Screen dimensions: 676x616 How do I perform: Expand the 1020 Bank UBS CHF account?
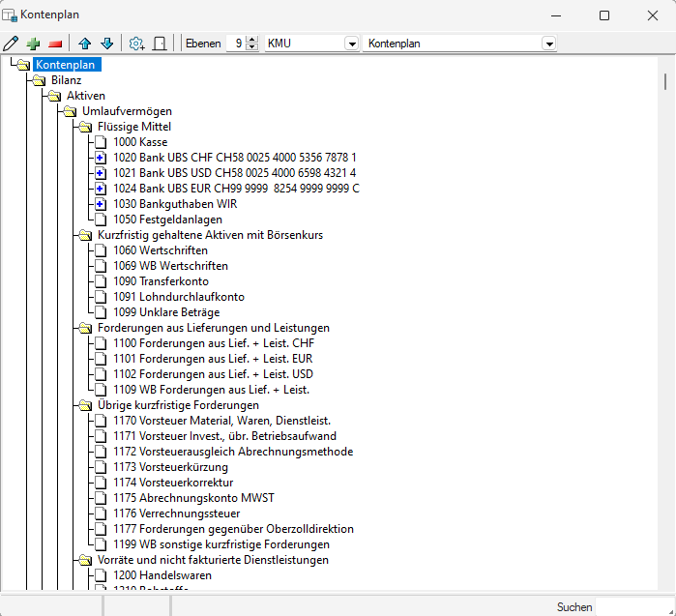pyautogui.click(x=100, y=158)
